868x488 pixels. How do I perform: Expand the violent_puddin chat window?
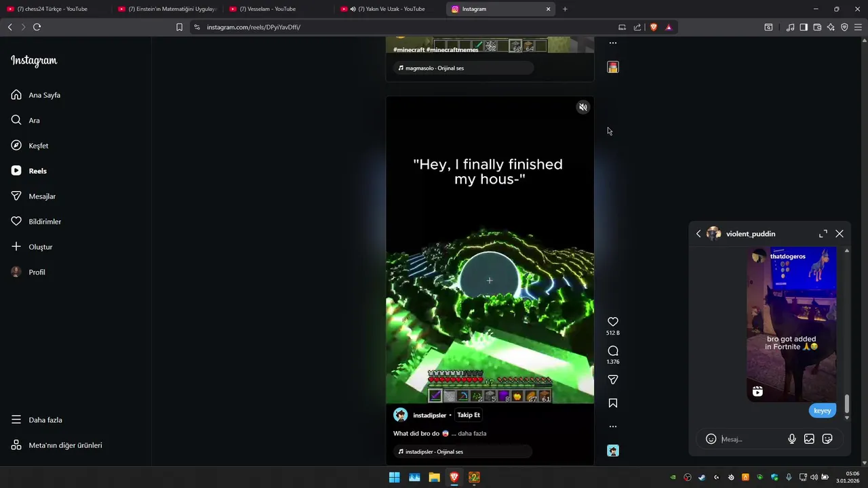823,234
